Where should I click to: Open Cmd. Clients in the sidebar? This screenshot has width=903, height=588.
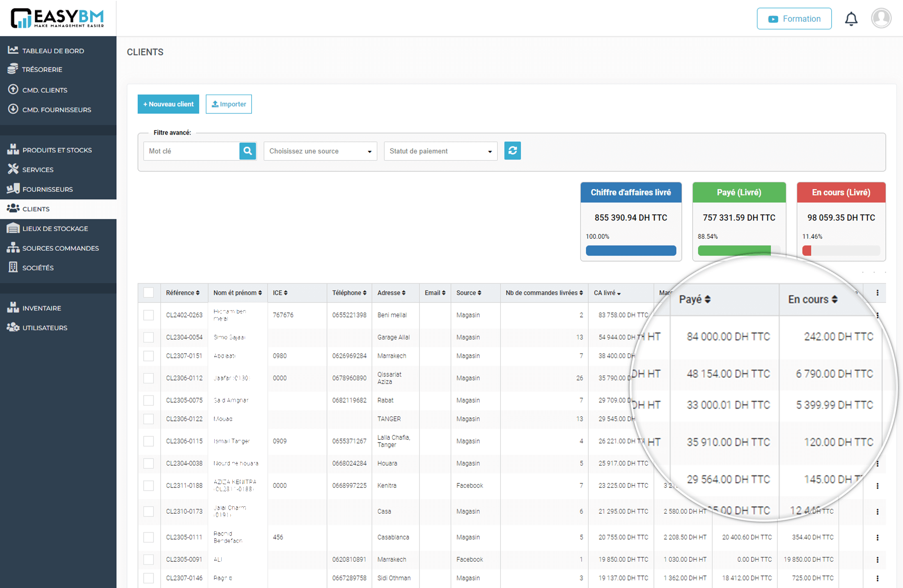click(x=45, y=90)
